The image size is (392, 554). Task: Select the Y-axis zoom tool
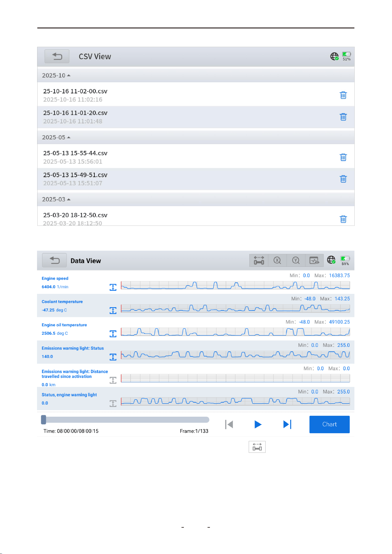296,260
